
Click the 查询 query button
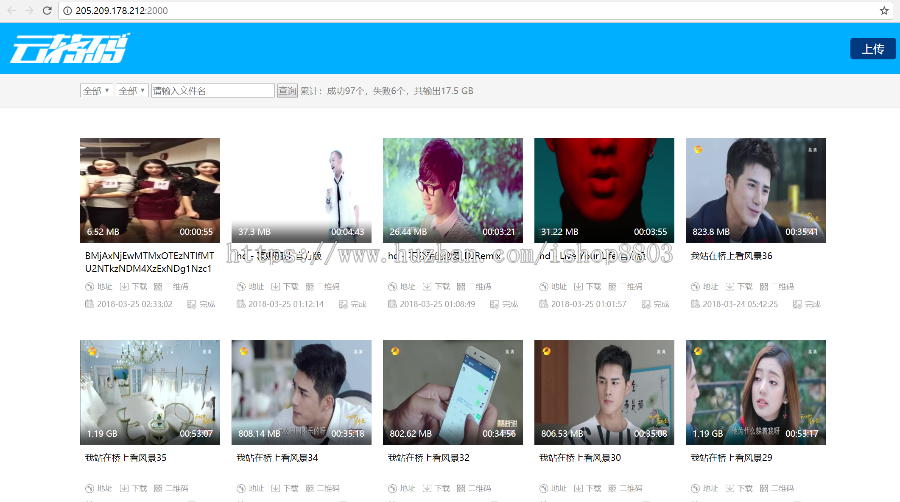point(287,91)
